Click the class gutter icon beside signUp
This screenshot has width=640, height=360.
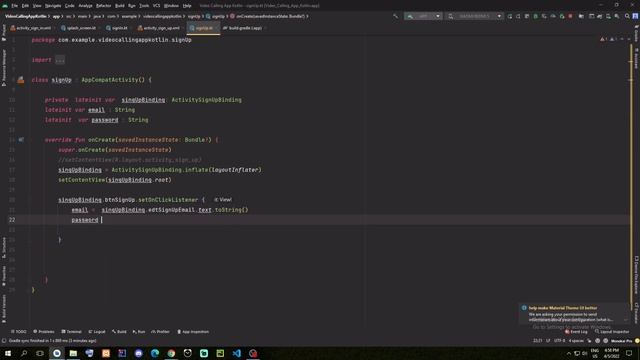click(x=21, y=80)
